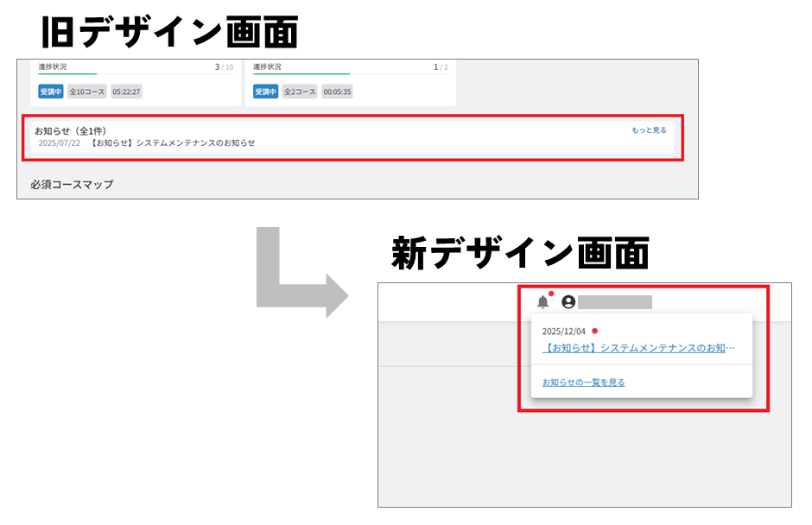Click the progress bar showing 1 / 2
This screenshot has width=812, height=525.
coord(351,74)
